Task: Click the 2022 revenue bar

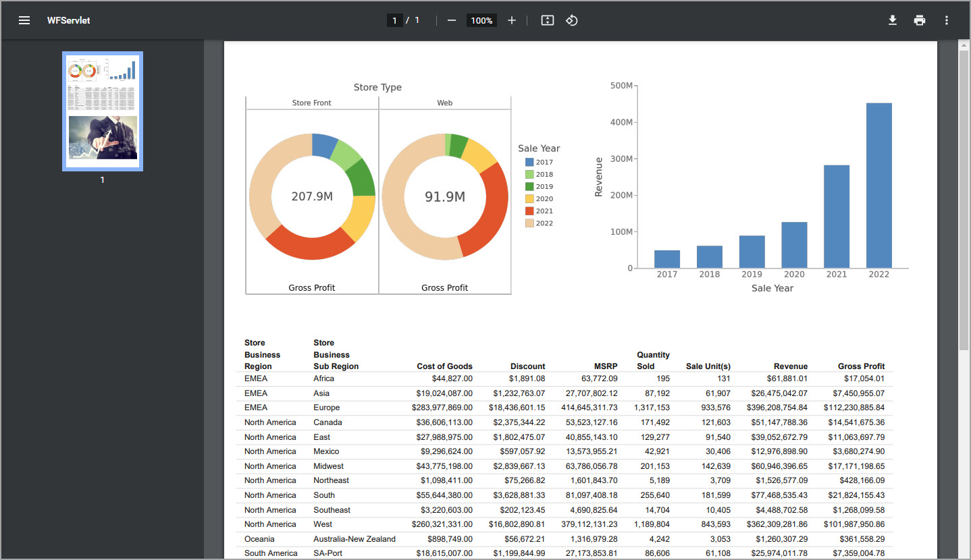Action: pos(878,186)
